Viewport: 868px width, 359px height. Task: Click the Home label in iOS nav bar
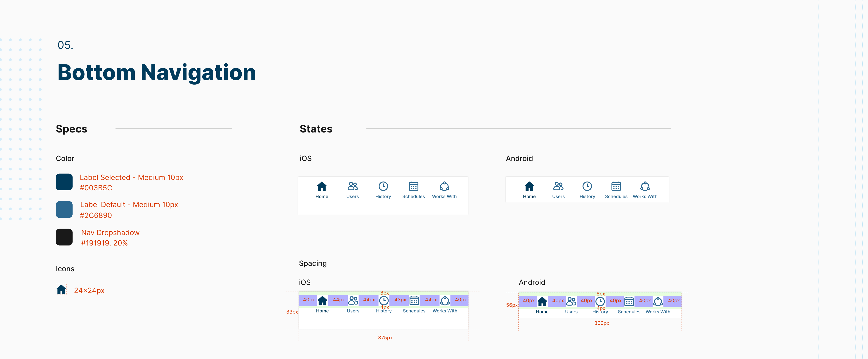coord(321,196)
